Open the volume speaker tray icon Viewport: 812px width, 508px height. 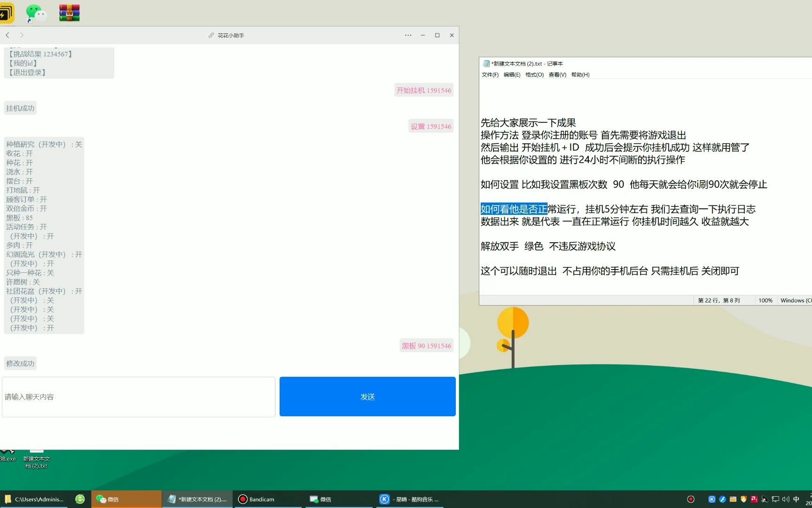pos(786,499)
